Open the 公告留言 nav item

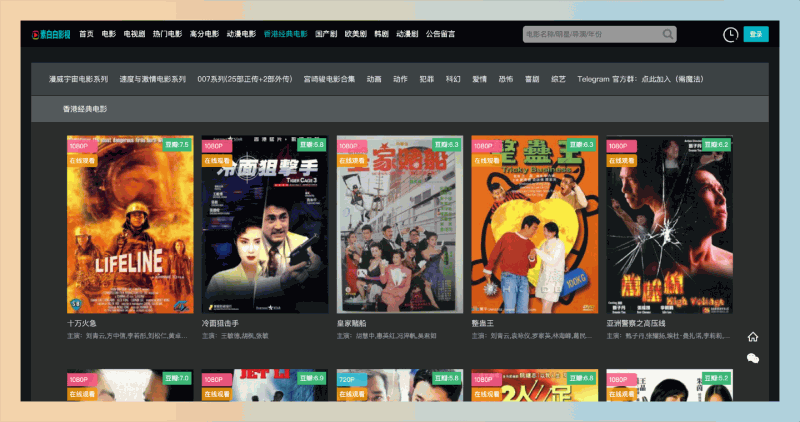point(440,34)
